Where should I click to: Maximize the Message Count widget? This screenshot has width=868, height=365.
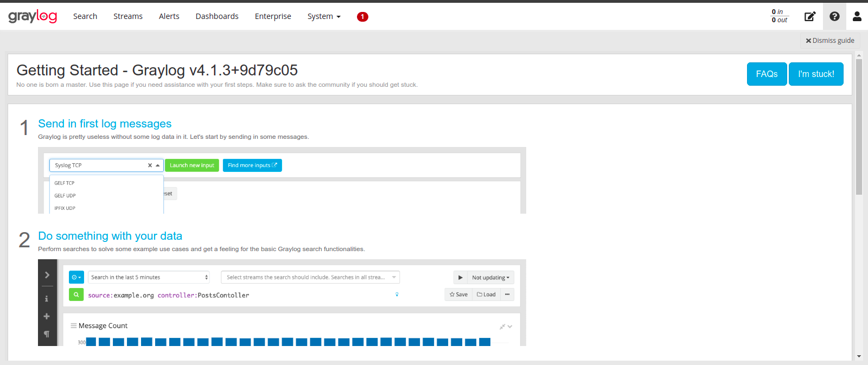click(502, 326)
